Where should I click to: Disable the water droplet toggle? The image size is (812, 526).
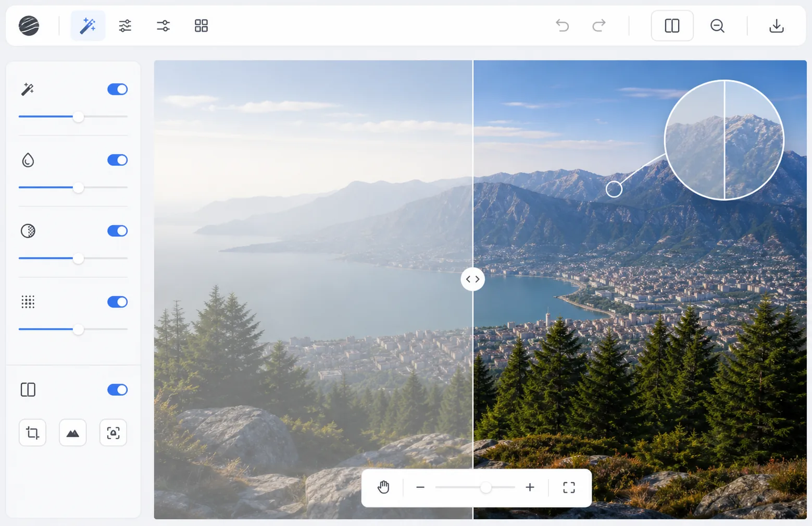coord(117,160)
